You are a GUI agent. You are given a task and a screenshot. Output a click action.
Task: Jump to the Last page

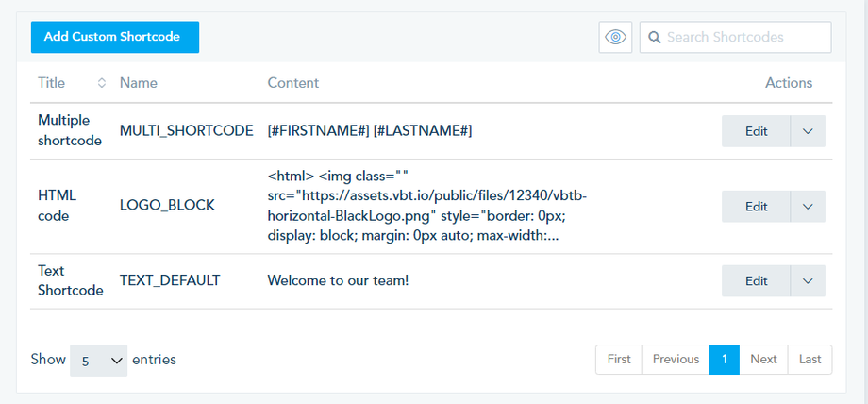click(x=810, y=360)
